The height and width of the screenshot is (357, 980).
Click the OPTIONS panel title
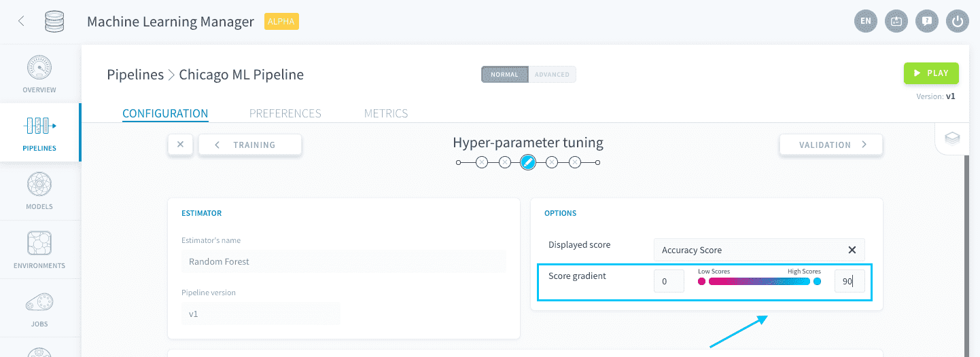click(561, 213)
